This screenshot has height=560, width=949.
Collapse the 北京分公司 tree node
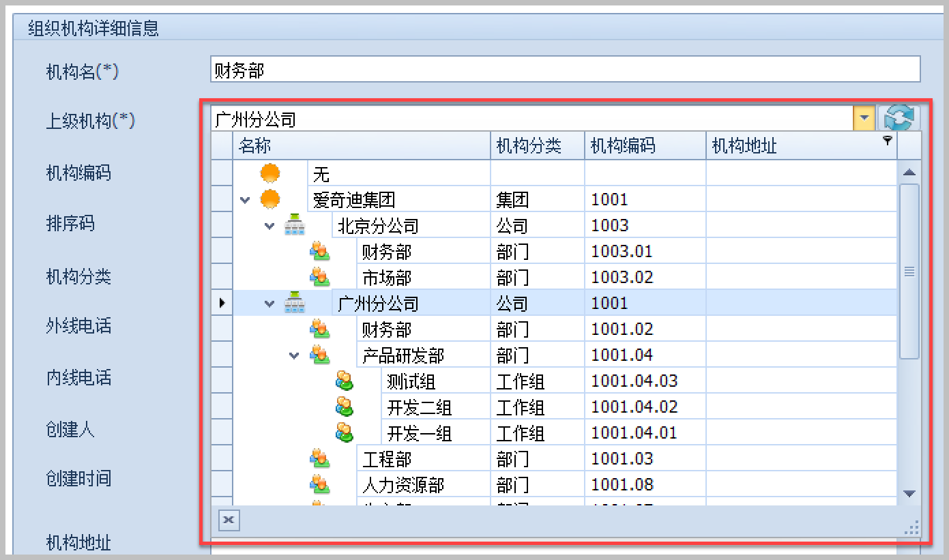(x=270, y=226)
